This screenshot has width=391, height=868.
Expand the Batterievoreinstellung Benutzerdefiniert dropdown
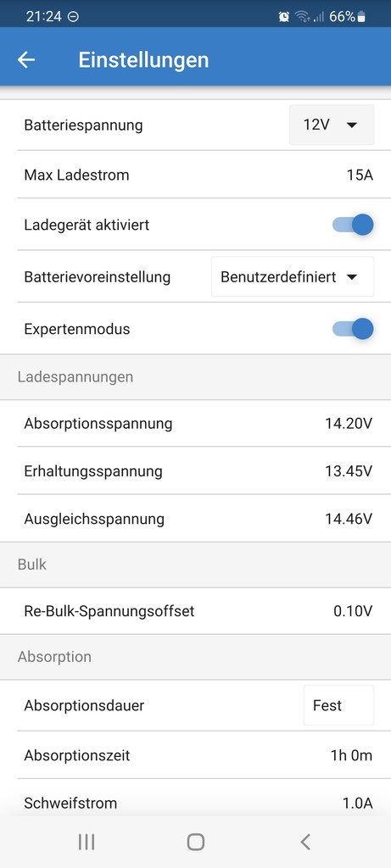click(x=293, y=277)
